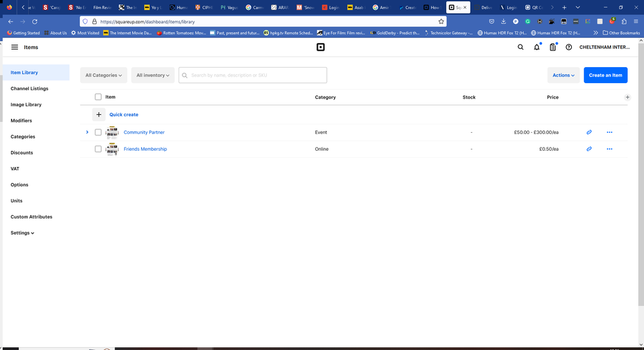
Task: Click the link icon for Community Partner
Action: (589, 132)
